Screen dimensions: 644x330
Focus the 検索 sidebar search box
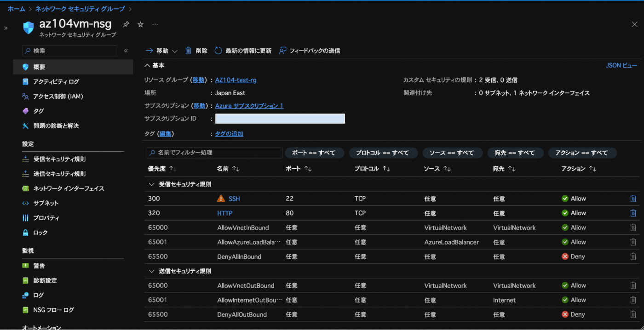tap(69, 51)
